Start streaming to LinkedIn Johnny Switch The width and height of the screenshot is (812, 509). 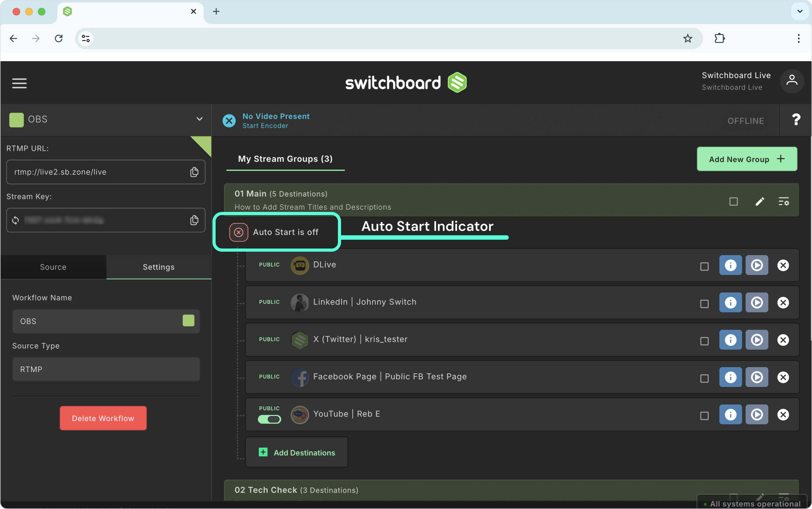[x=757, y=303]
